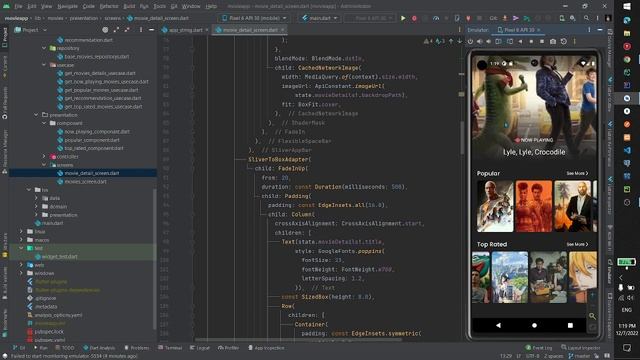Screen dimensions: 640x360
Task: Open Microsoft Edge on the taskbar
Action: [x=627, y=20]
